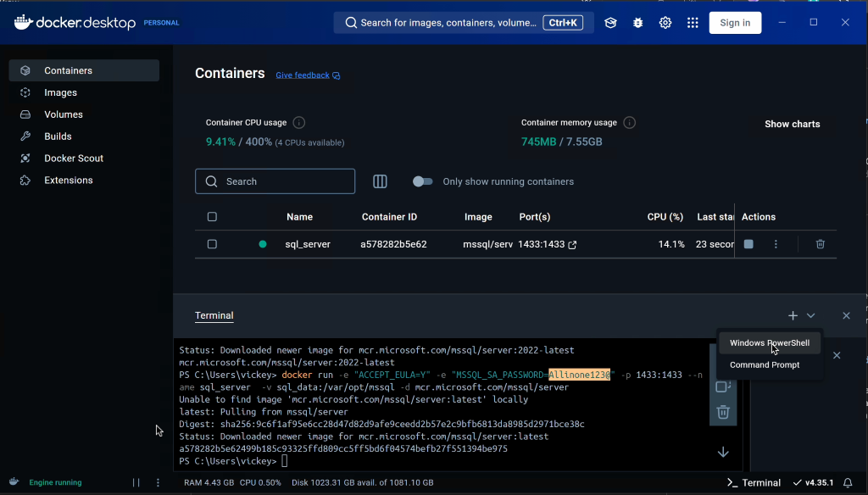The height and width of the screenshot is (495, 868).
Task: Open the apps grid icon in header
Action: [693, 23]
